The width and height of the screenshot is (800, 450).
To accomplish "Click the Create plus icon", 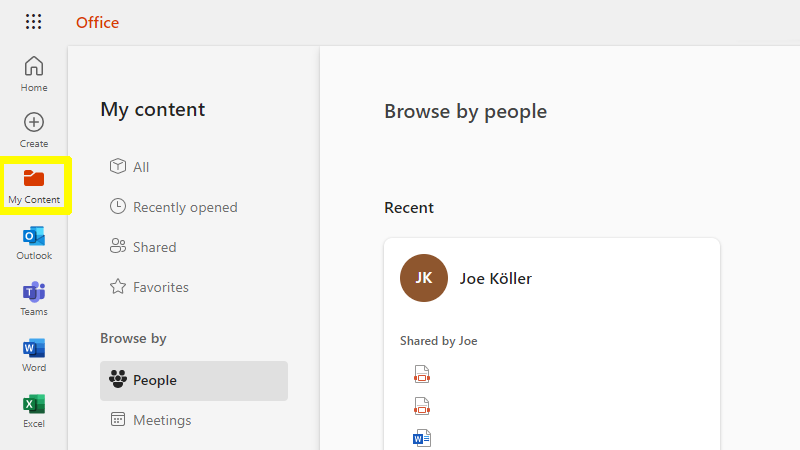I will pyautogui.click(x=34, y=122).
